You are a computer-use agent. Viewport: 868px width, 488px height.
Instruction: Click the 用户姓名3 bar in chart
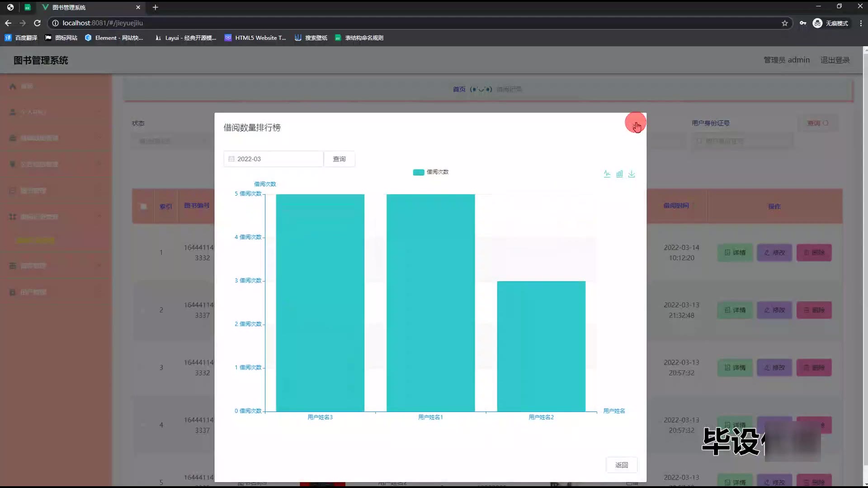tap(320, 303)
